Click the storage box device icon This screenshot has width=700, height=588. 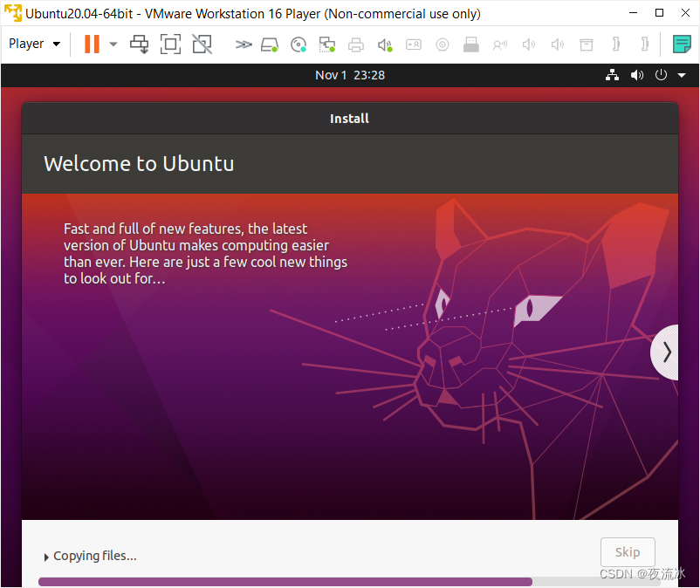[x=587, y=44]
